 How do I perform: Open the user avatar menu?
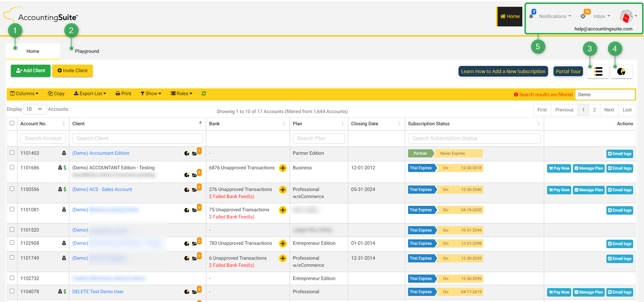(626, 16)
